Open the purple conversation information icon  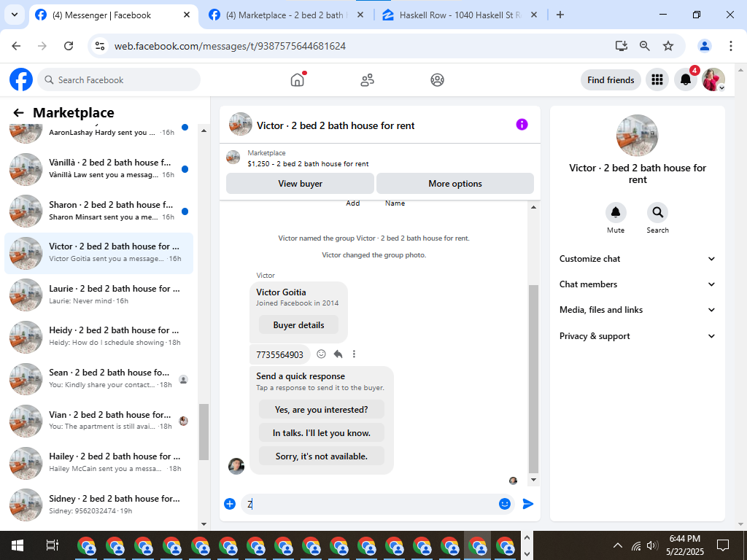coord(522,125)
